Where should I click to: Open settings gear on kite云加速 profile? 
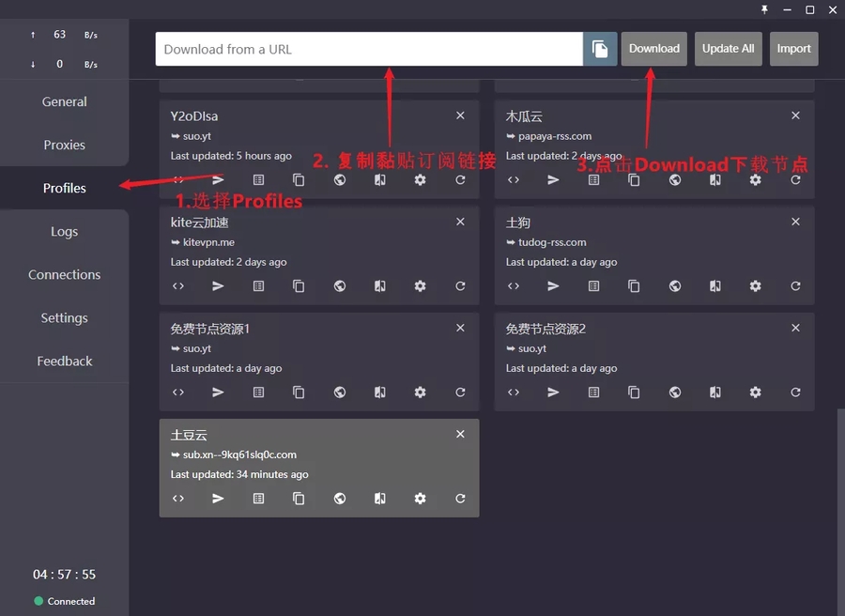click(x=420, y=286)
